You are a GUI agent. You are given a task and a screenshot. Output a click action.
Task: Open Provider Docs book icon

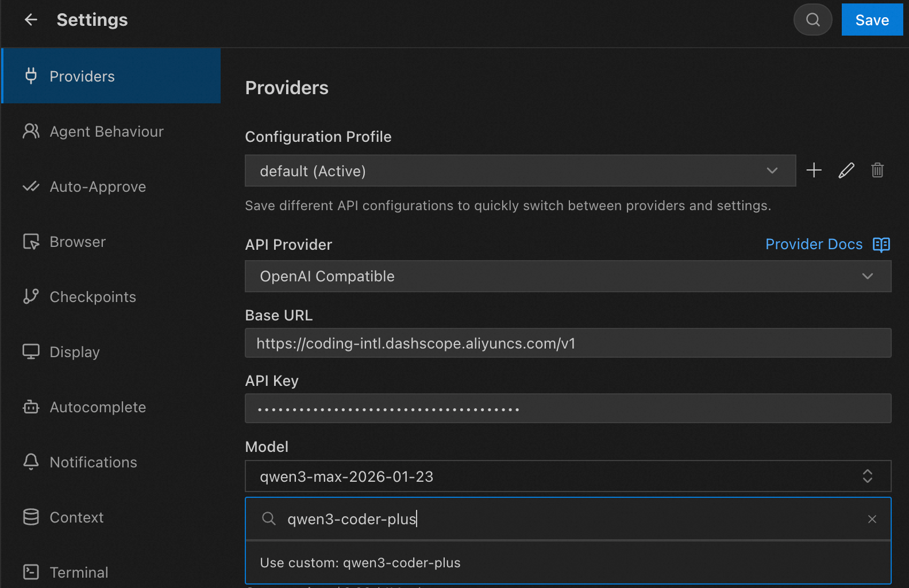[881, 245]
